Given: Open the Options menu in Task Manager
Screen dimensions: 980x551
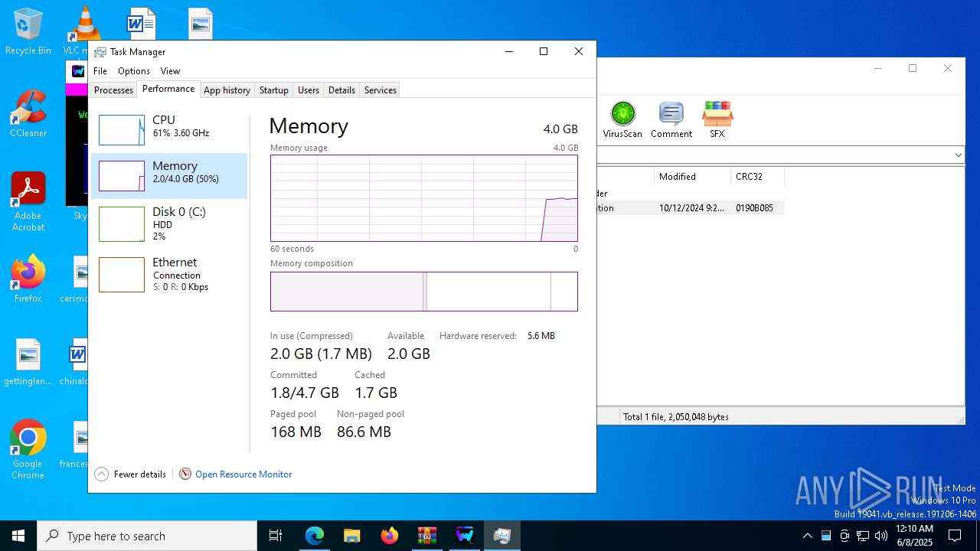Looking at the screenshot, I should coord(134,71).
